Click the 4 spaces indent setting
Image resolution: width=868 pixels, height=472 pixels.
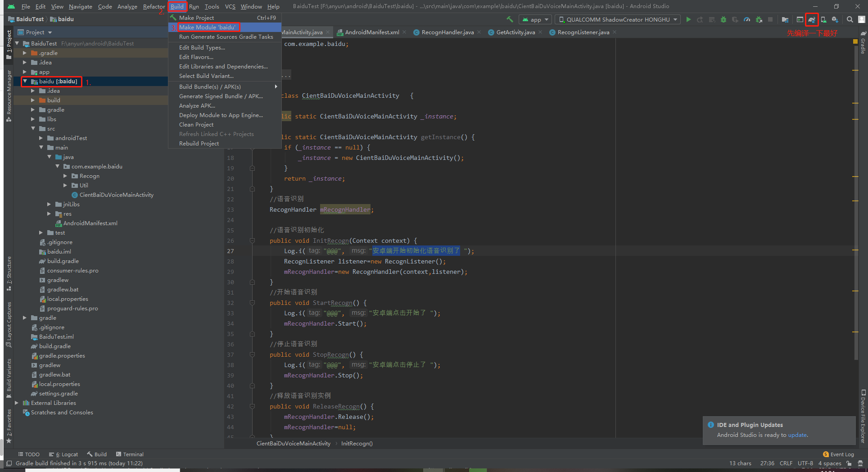coord(830,463)
